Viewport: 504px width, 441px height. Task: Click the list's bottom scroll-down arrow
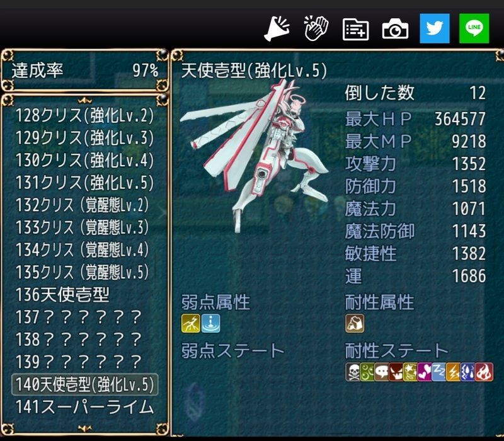coord(85,428)
